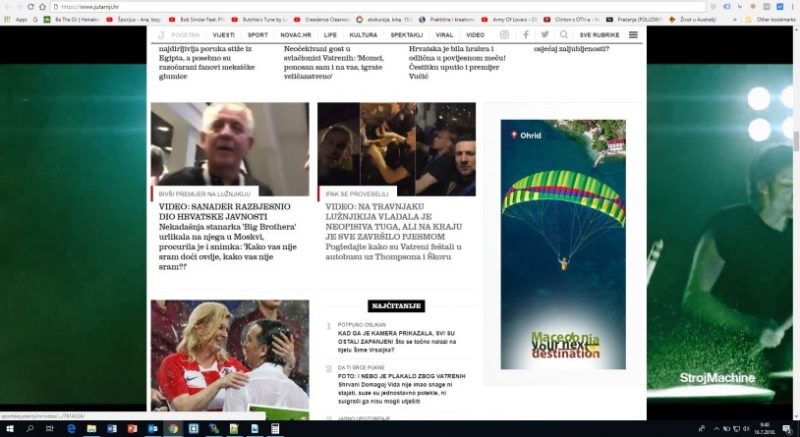Open the VIDEO section
The image size is (800, 437).
(x=475, y=35)
